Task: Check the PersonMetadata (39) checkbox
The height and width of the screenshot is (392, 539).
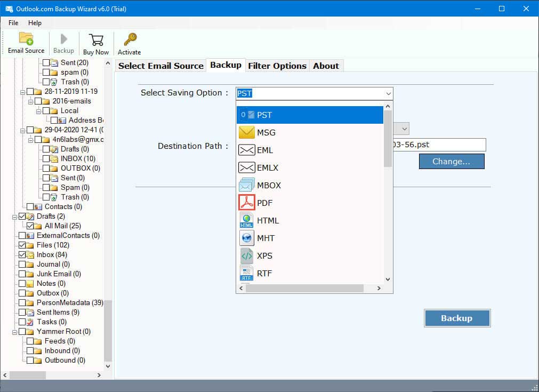Action: click(x=22, y=303)
